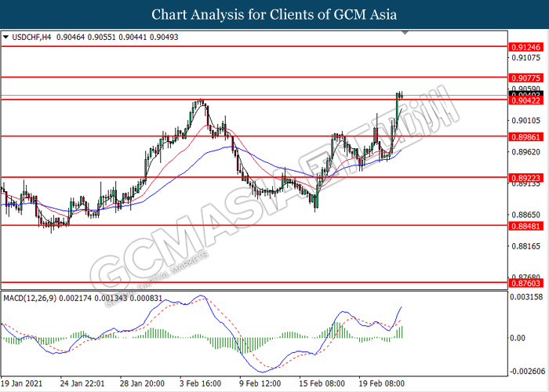This screenshot has height=392, width=549.
Task: Click the dropdown triangle beside USDCHF,H4
Action: click(x=7, y=36)
